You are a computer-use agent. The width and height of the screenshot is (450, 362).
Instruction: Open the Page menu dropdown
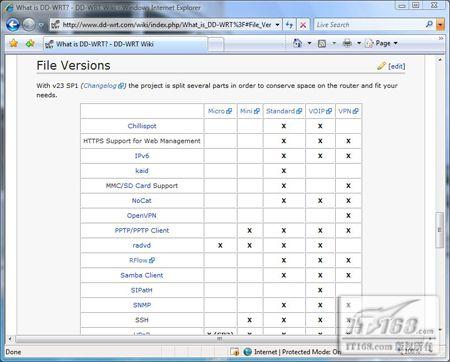(x=382, y=43)
